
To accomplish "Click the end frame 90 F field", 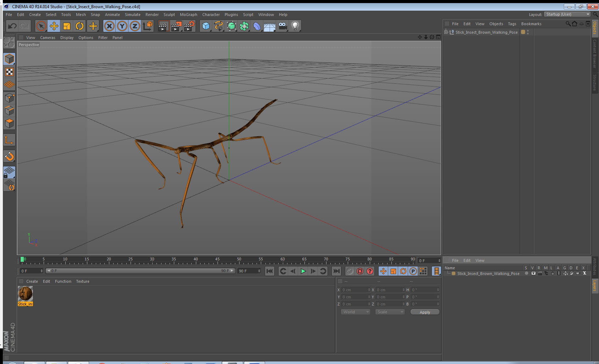I will coord(249,271).
